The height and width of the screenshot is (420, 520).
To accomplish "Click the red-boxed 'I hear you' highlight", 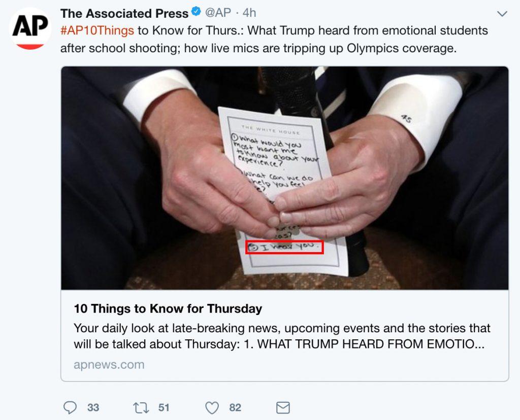I will click(x=284, y=247).
